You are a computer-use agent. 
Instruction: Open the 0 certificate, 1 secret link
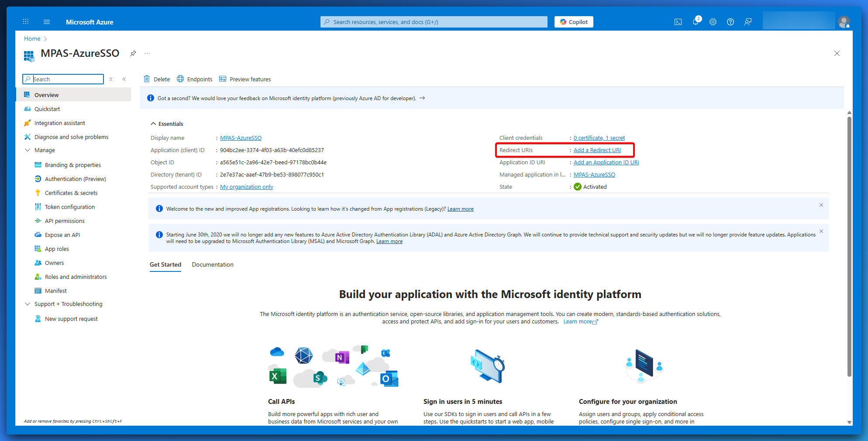point(599,138)
